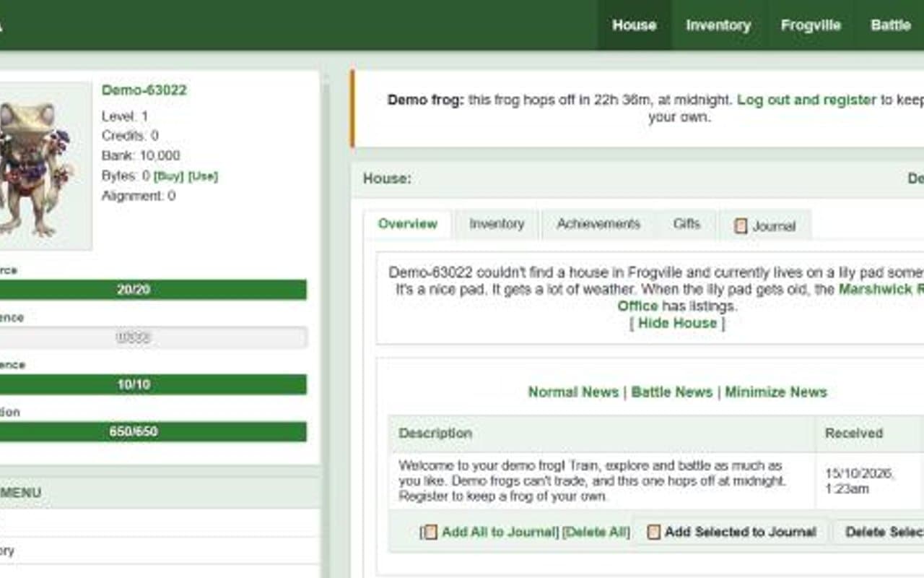
Task: Open the Demo-63022 profile name link
Action: 144,90
